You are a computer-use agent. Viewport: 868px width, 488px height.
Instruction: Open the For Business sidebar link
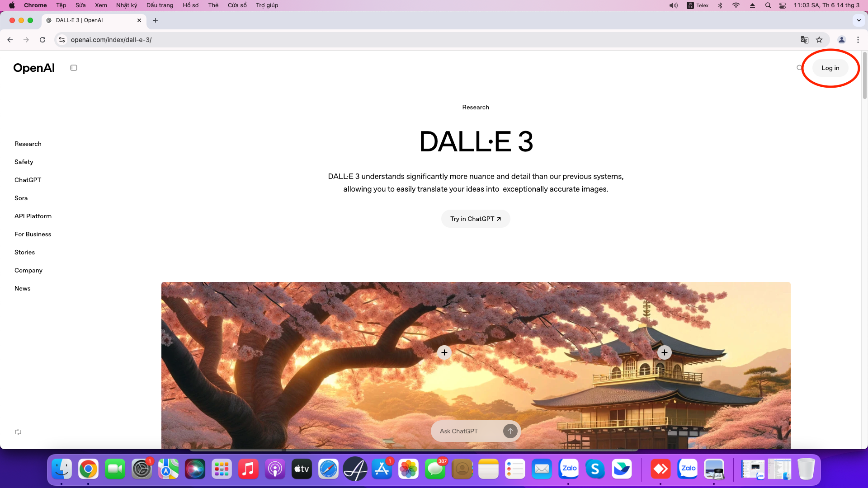33,234
